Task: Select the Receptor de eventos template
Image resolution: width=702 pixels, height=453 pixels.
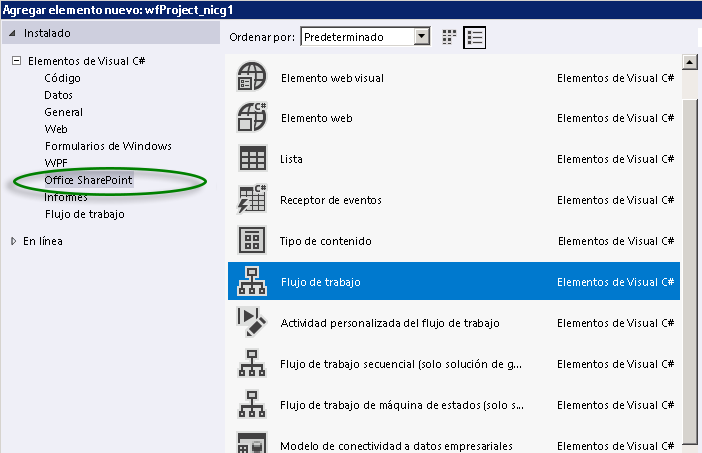Action: 454,200
